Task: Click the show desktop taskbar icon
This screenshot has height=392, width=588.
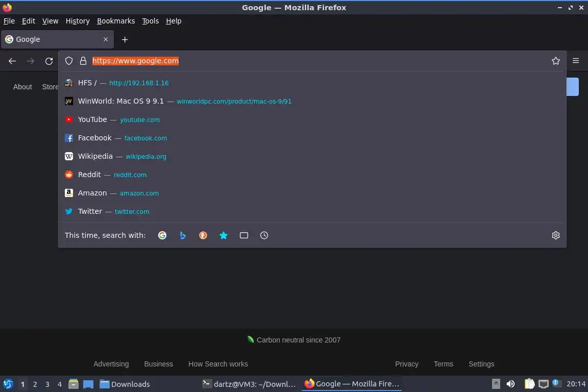Action: tap(88, 384)
